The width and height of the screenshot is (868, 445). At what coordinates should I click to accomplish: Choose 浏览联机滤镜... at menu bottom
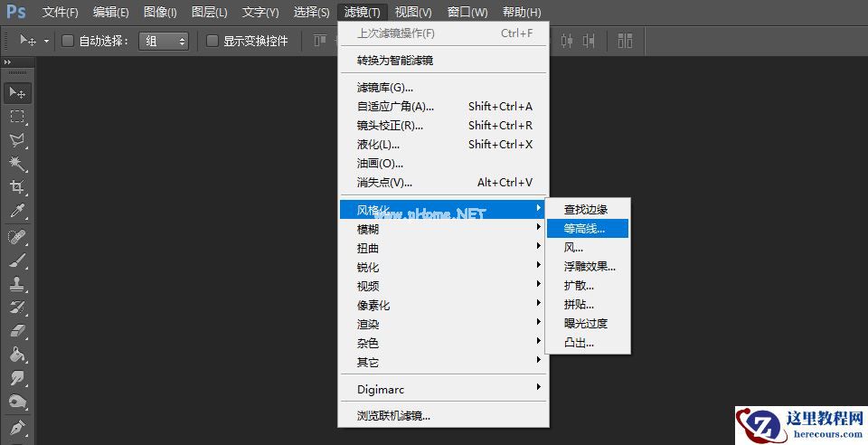443,416
